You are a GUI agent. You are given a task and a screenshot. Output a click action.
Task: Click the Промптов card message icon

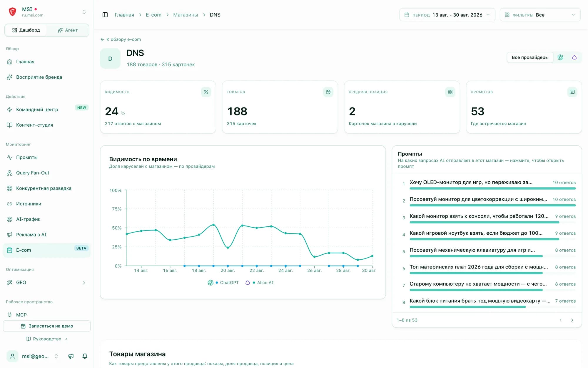tap(572, 92)
